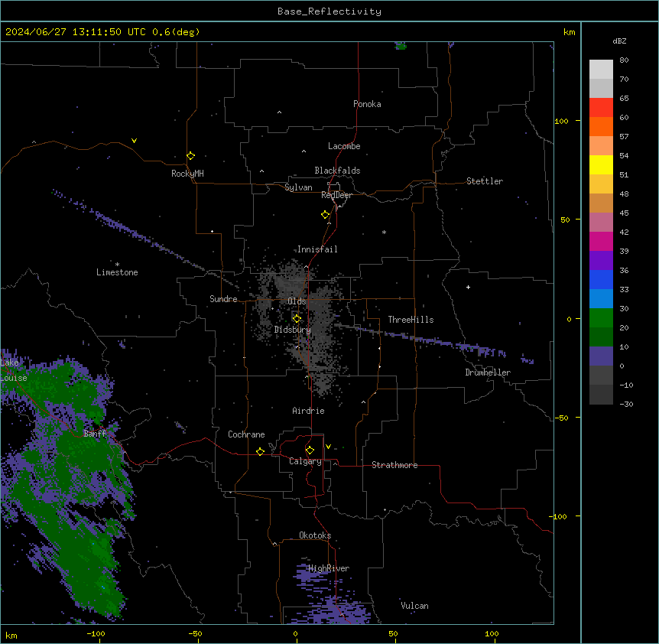Select the Sylvan label on the map

[298, 187]
